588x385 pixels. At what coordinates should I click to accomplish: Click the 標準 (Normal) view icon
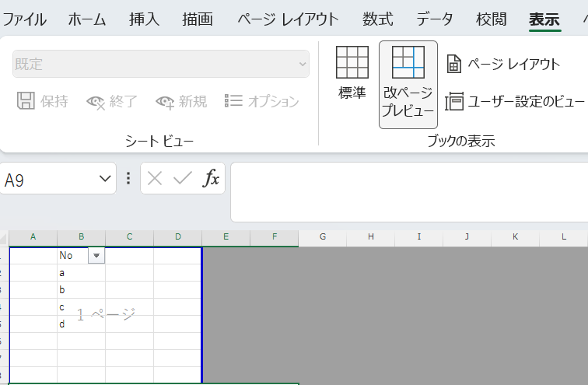pyautogui.click(x=352, y=73)
